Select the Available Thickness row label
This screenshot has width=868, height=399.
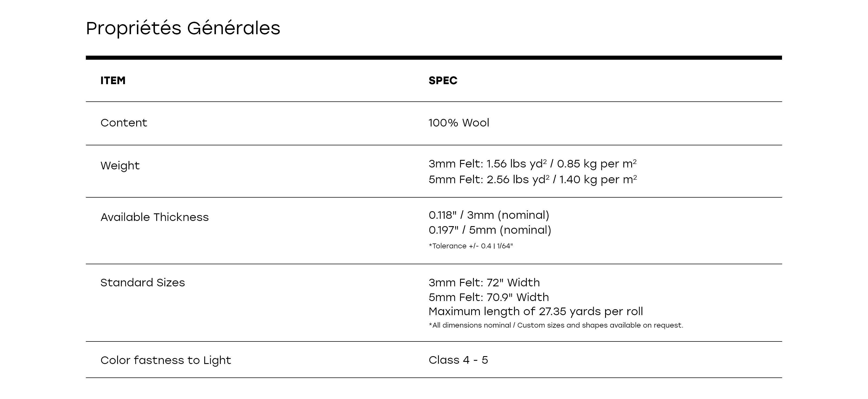[154, 217]
